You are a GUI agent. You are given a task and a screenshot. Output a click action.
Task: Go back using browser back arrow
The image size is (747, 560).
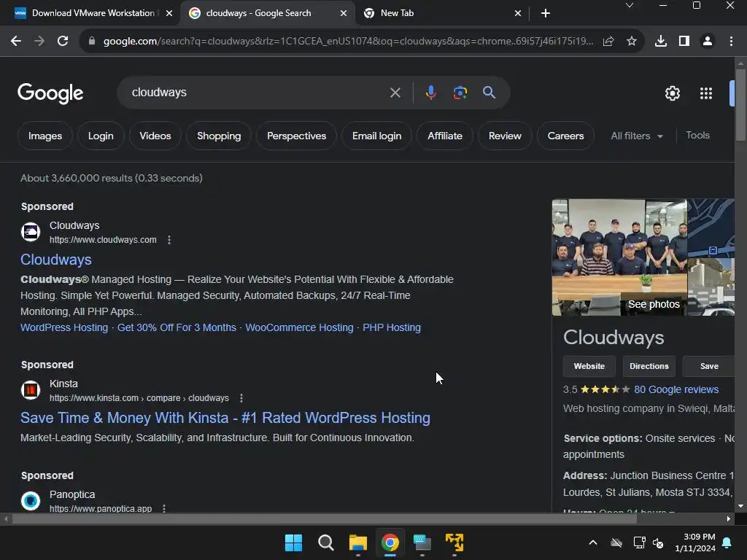coord(16,41)
